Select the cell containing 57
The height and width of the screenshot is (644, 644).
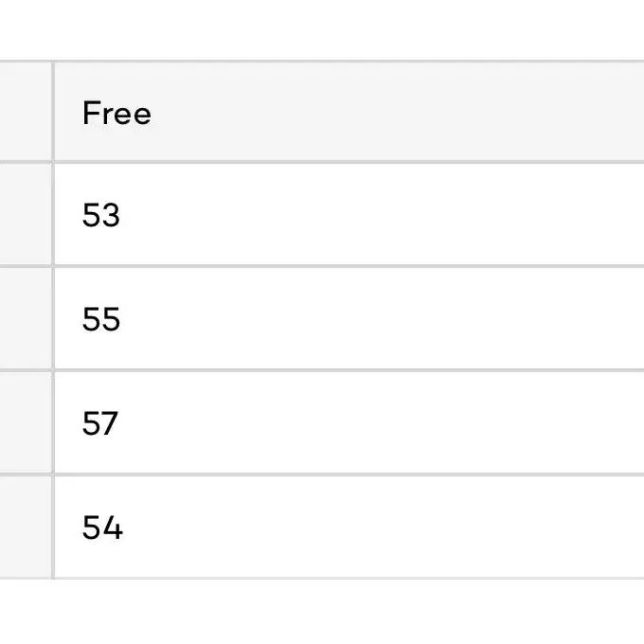[349, 422]
